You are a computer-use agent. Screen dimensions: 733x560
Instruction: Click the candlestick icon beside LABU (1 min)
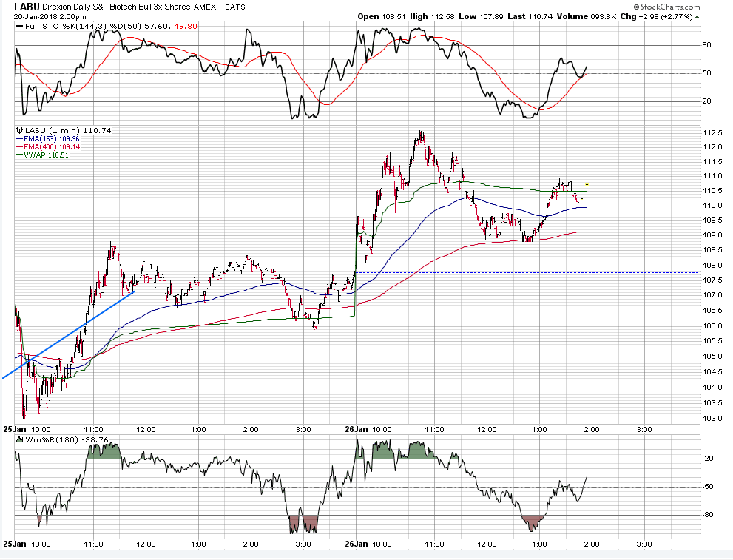20,130
